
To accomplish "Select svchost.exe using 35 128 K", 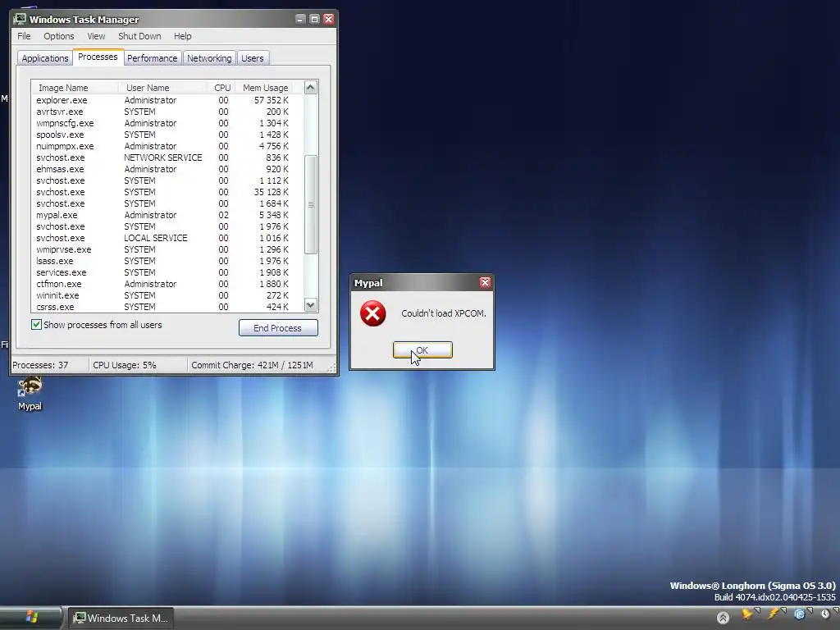I will (167, 192).
